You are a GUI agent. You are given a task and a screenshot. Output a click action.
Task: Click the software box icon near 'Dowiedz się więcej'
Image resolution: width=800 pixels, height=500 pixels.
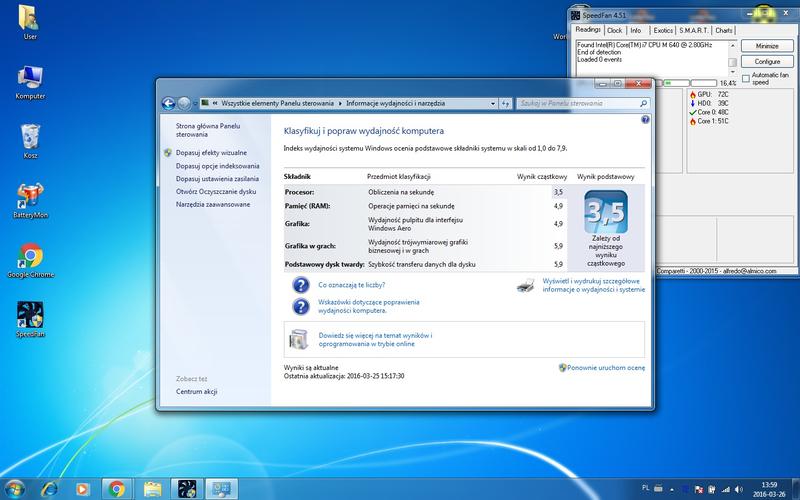click(299, 339)
